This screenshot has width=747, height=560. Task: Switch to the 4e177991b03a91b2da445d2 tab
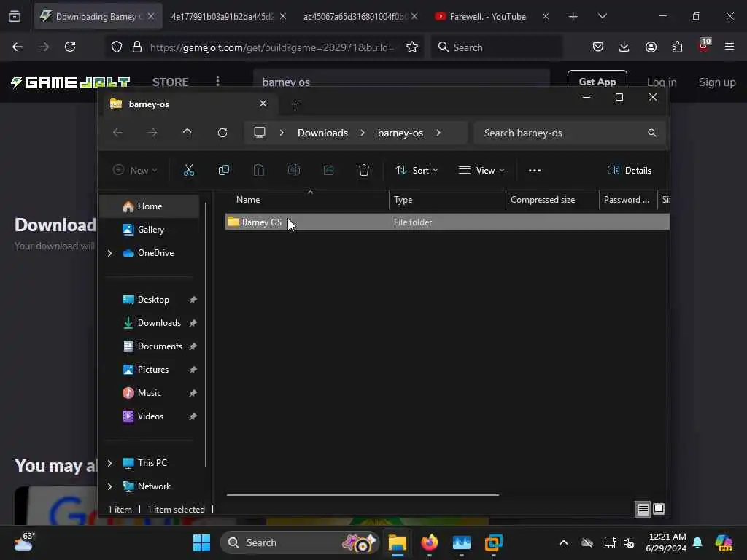222,17
